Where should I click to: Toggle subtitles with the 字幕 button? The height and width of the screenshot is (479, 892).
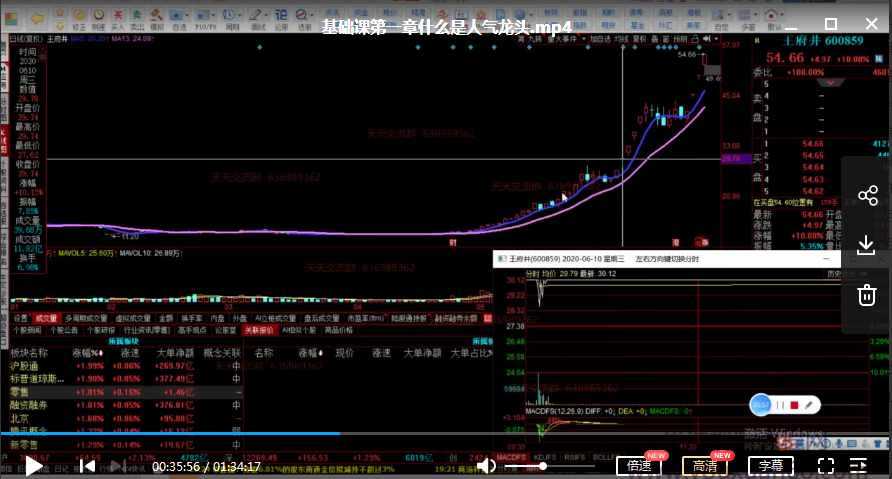(x=770, y=465)
